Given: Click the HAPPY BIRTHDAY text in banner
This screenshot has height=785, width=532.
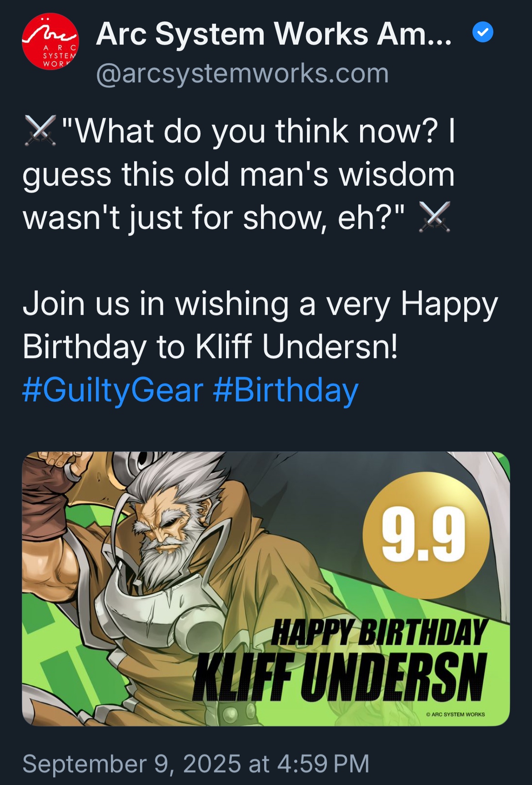Looking at the screenshot, I should (379, 632).
